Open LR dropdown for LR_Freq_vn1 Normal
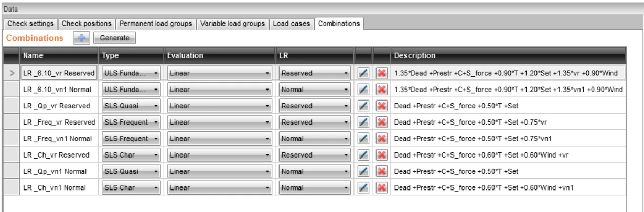Viewport: 644px width, 212px height. click(315, 139)
